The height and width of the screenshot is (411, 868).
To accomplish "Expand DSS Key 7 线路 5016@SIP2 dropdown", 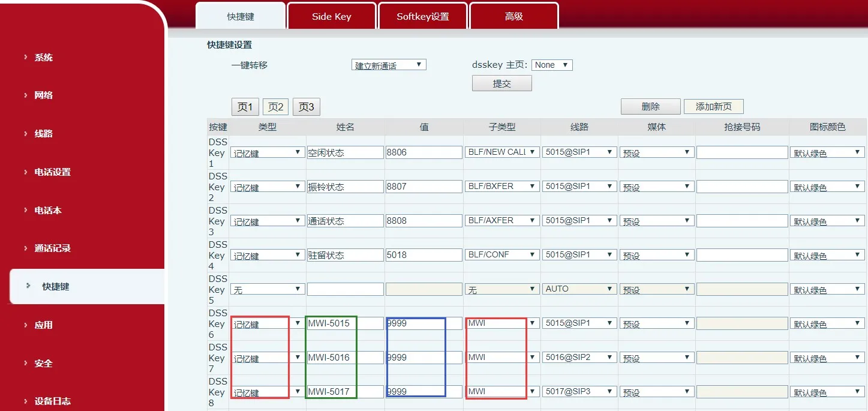I will tap(579, 358).
